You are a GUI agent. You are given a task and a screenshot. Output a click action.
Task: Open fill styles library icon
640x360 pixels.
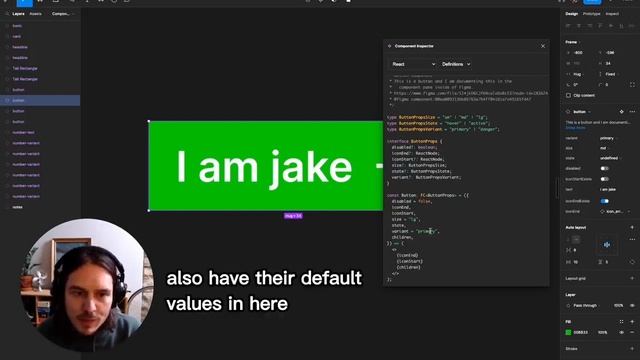pos(621,322)
